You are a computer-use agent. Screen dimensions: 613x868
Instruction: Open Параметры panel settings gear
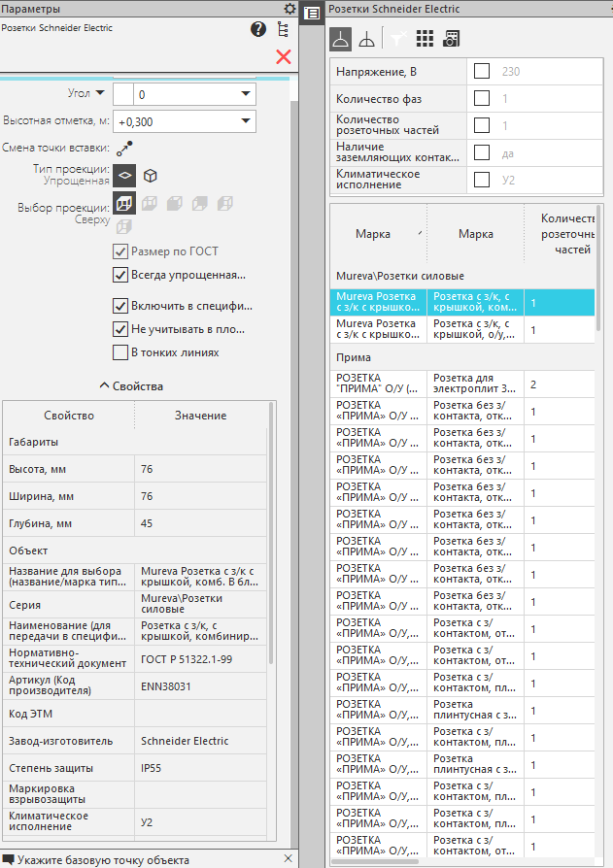289,8
